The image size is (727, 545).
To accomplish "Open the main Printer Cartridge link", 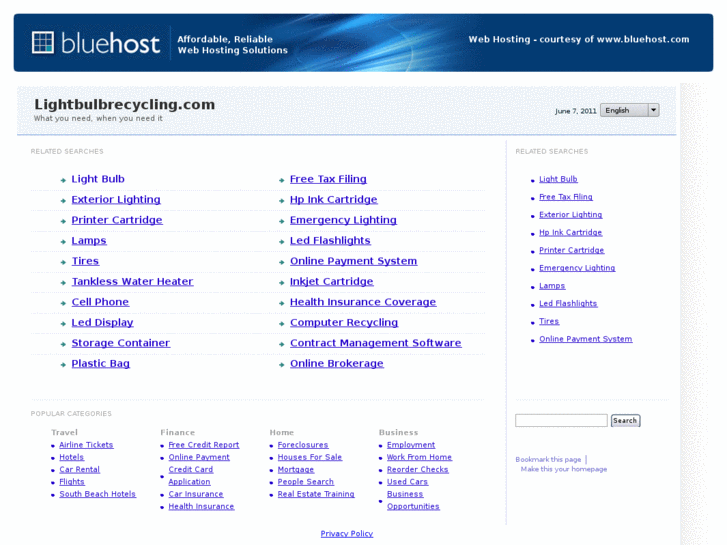I will tap(117, 220).
